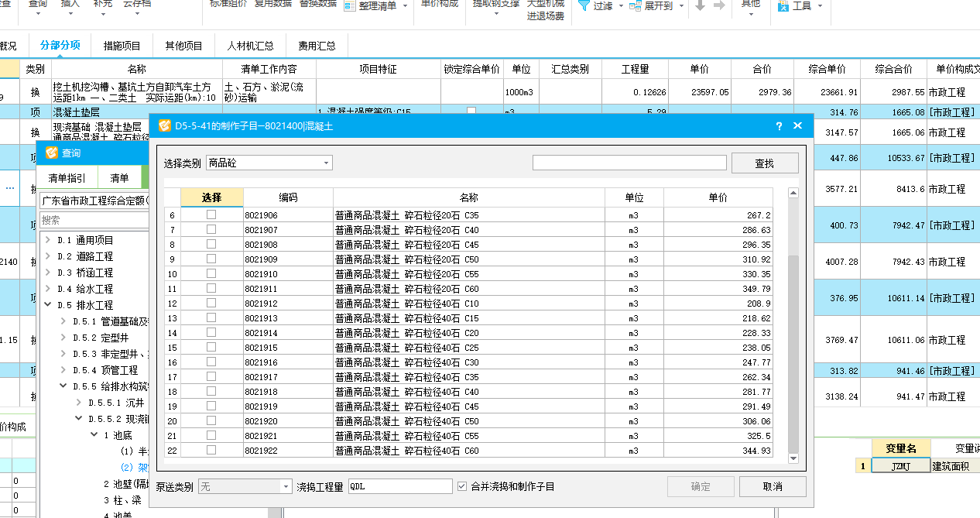Screen dimensions: 980x518
Task: Select the JZMJ variable cell
Action: (899, 465)
